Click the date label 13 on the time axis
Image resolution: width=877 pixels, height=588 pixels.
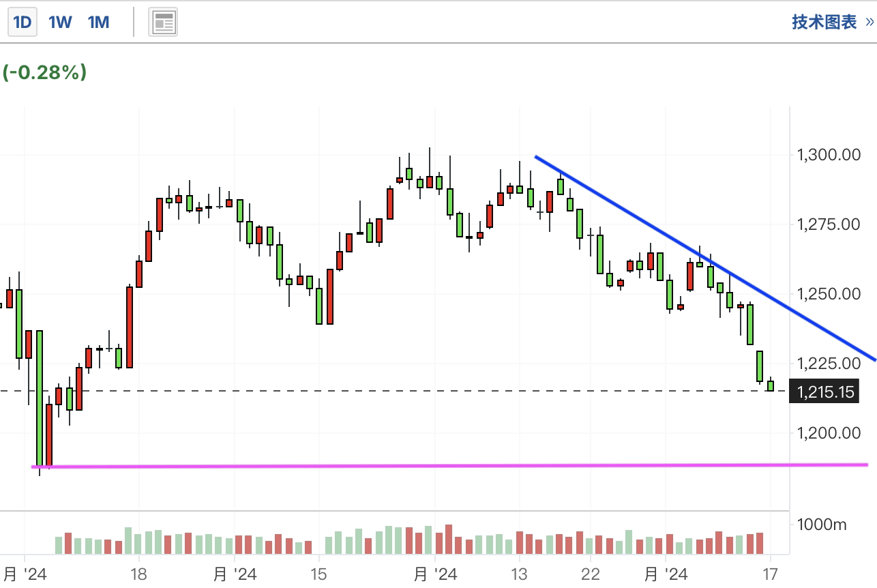[x=519, y=574]
